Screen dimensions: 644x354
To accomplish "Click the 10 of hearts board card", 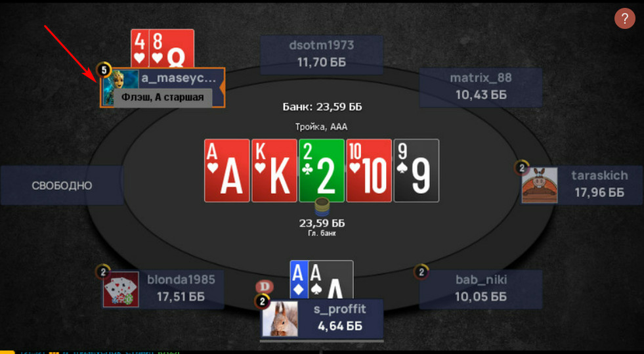I will (x=369, y=170).
